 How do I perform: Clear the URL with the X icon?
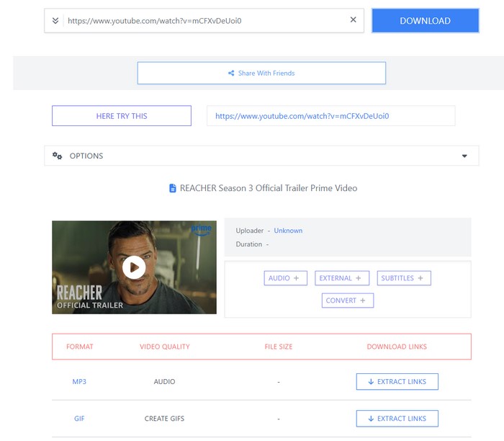coord(353,19)
